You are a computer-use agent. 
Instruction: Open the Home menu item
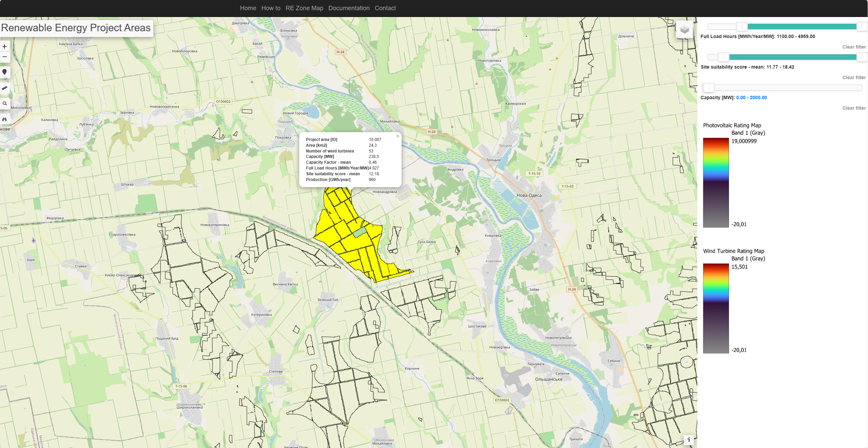[x=248, y=8]
